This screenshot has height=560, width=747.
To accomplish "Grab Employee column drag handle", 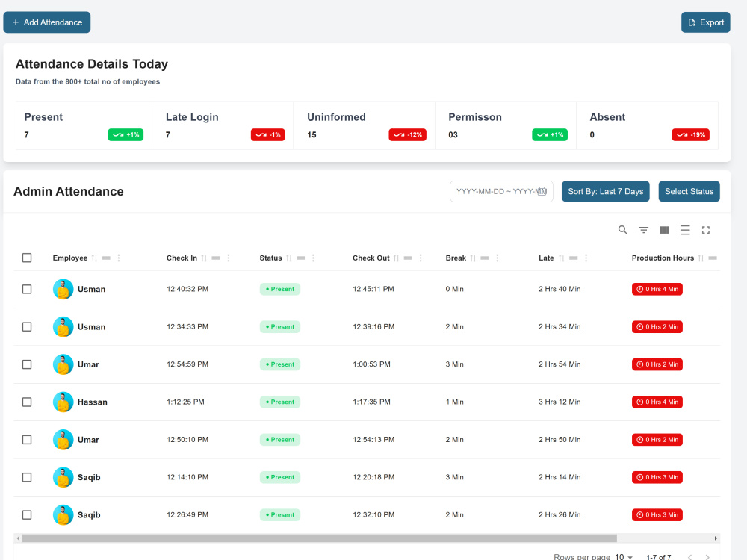I will click(x=106, y=258).
